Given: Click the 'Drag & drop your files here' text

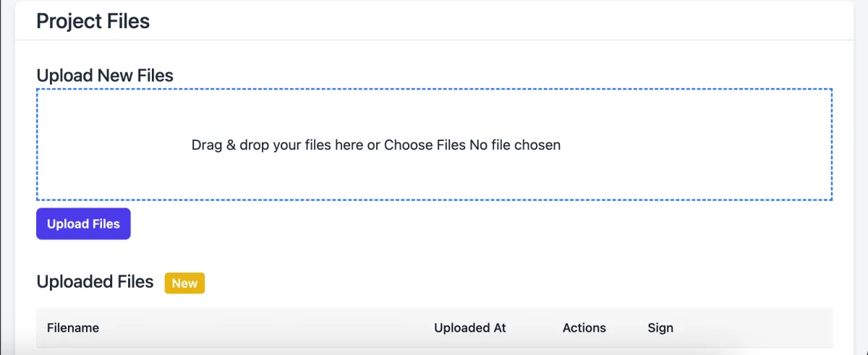Looking at the screenshot, I should (278, 145).
